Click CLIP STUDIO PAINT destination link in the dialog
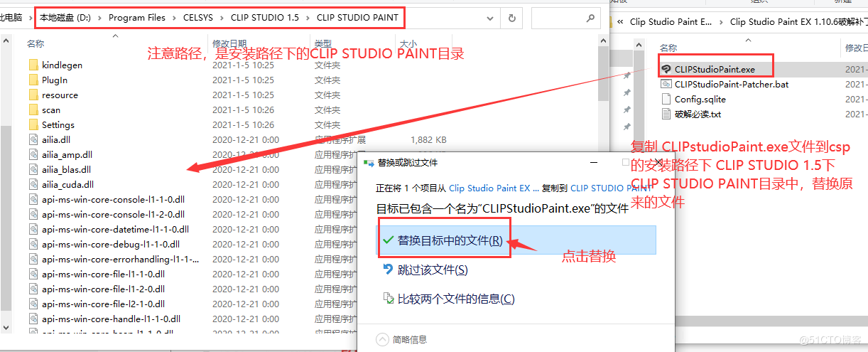868x352 pixels. tap(611, 188)
